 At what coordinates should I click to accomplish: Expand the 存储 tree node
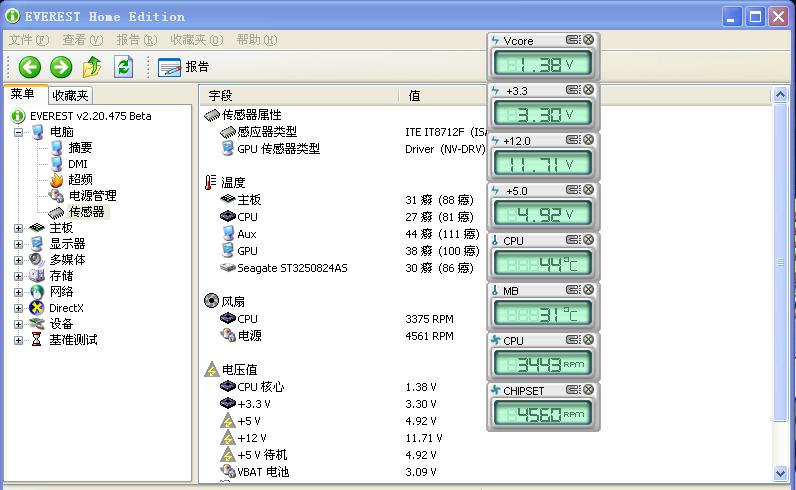tap(19, 276)
